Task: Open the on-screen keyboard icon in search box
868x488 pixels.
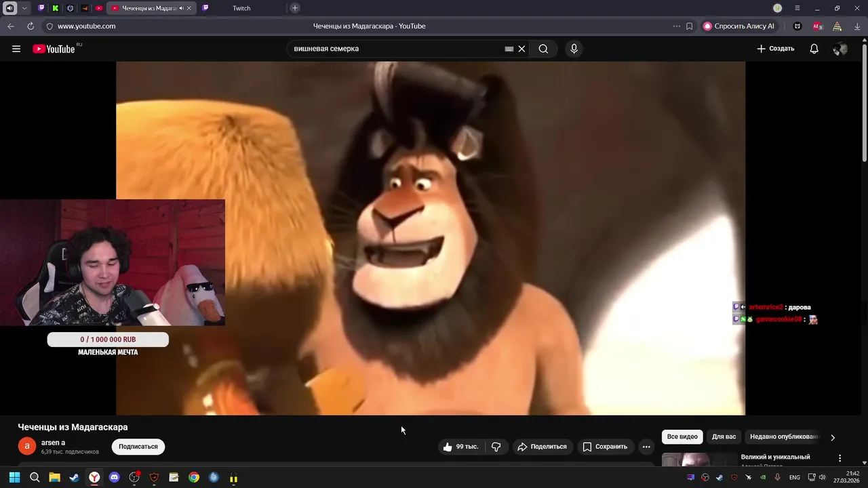Action: click(509, 49)
